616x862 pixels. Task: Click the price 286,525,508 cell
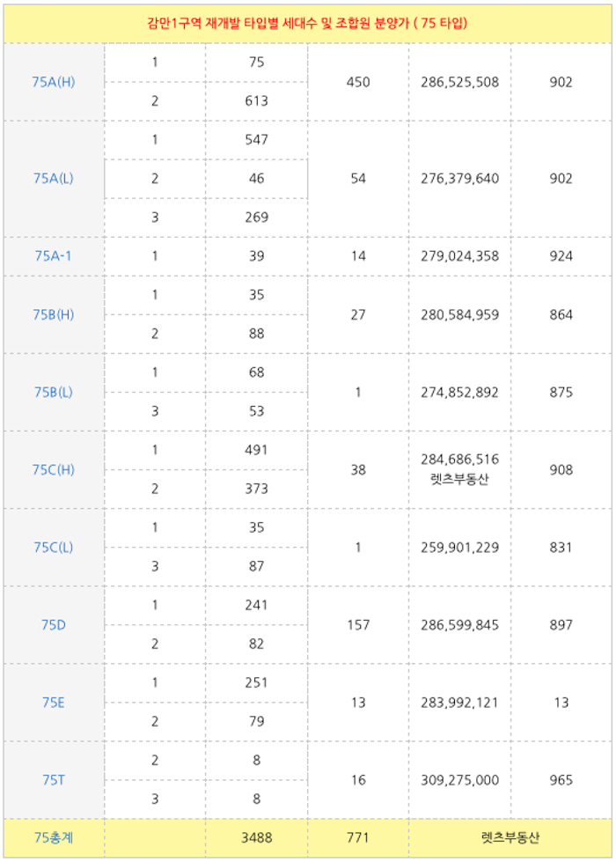coord(460,82)
